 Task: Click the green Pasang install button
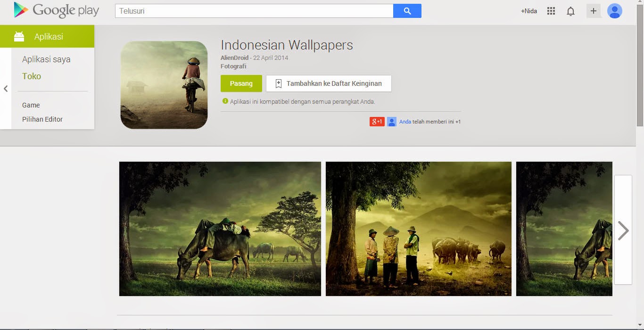pyautogui.click(x=241, y=83)
